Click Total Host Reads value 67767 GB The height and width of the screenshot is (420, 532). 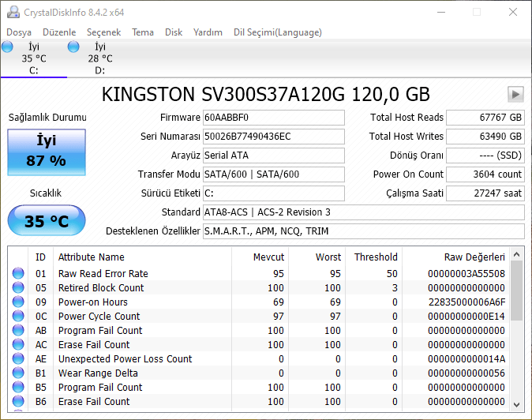[485, 118]
